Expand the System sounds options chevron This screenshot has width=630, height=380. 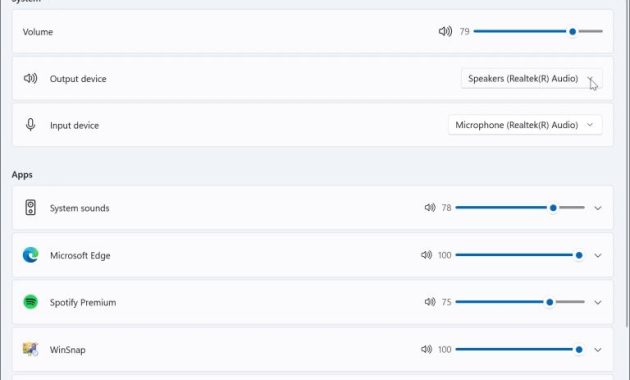[x=598, y=208]
